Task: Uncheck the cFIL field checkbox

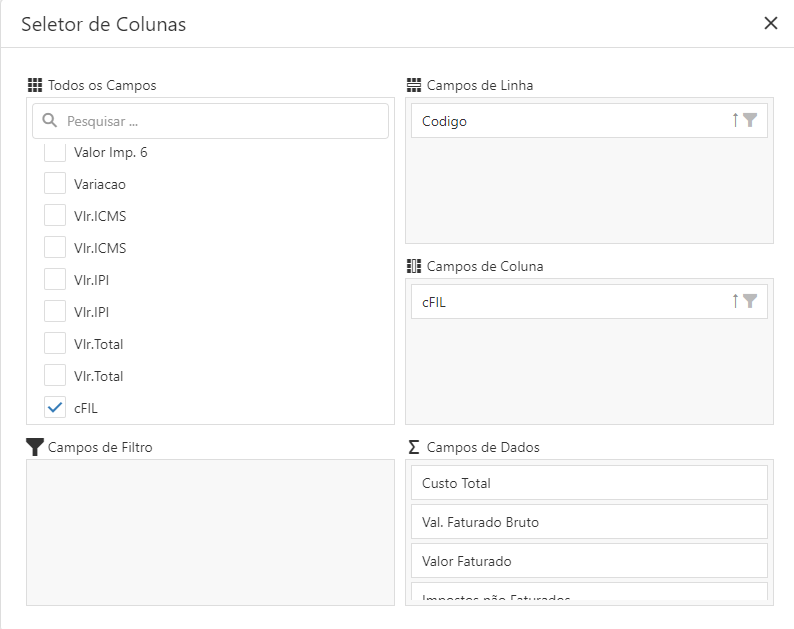Action: [x=55, y=407]
